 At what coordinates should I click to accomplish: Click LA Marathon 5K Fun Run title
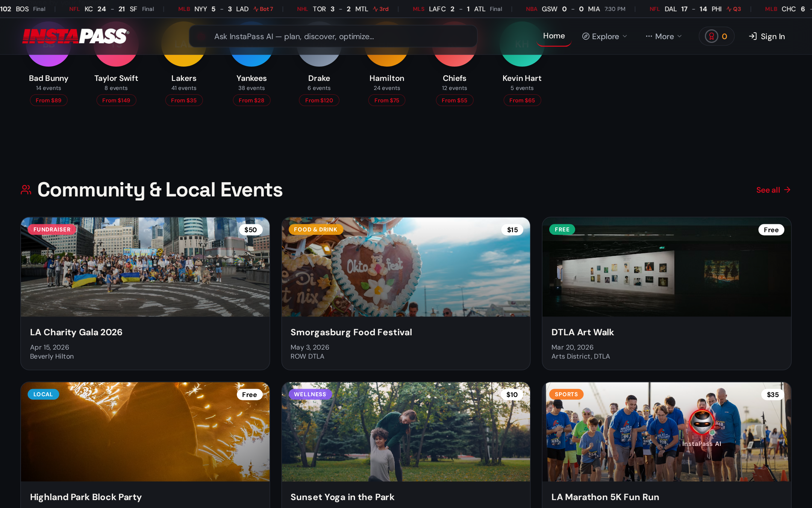(605, 497)
